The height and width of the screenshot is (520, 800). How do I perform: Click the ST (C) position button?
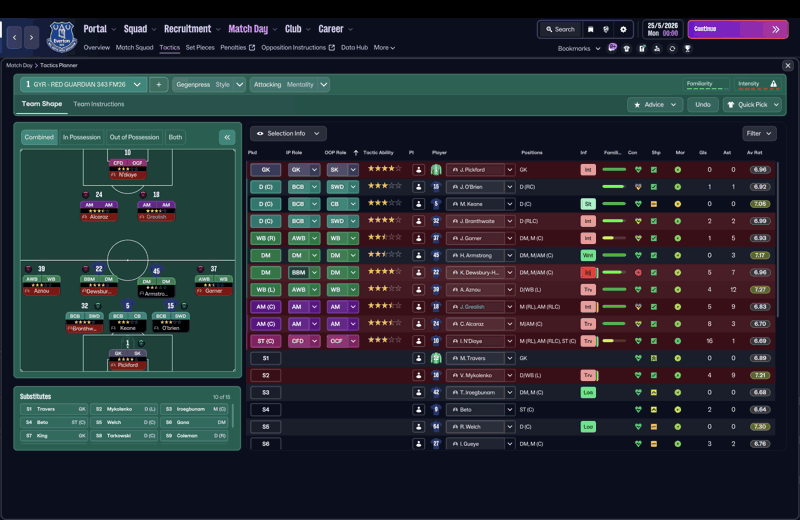pyautogui.click(x=266, y=341)
